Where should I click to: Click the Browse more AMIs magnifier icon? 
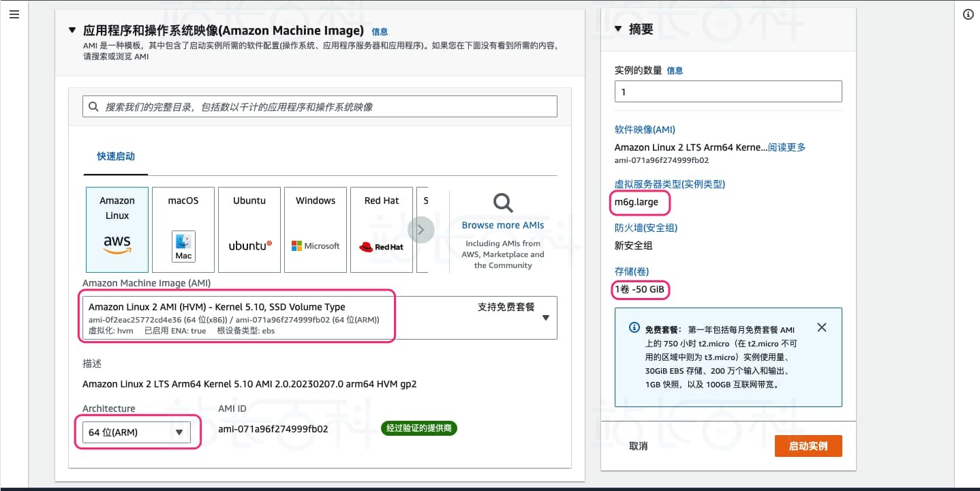[503, 203]
